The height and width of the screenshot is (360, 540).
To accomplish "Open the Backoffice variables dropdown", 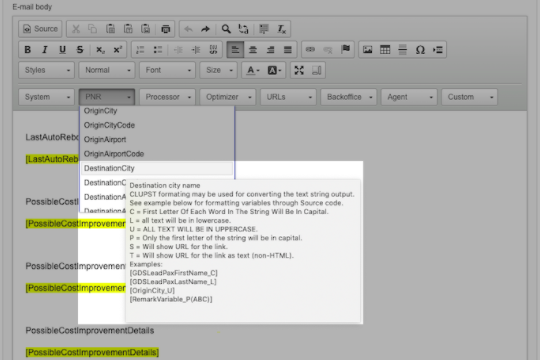I will point(349,97).
